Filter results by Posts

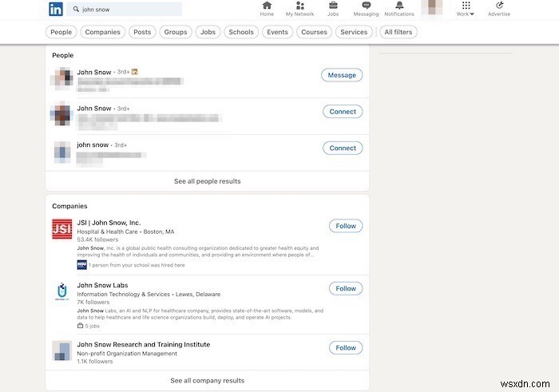pos(142,32)
